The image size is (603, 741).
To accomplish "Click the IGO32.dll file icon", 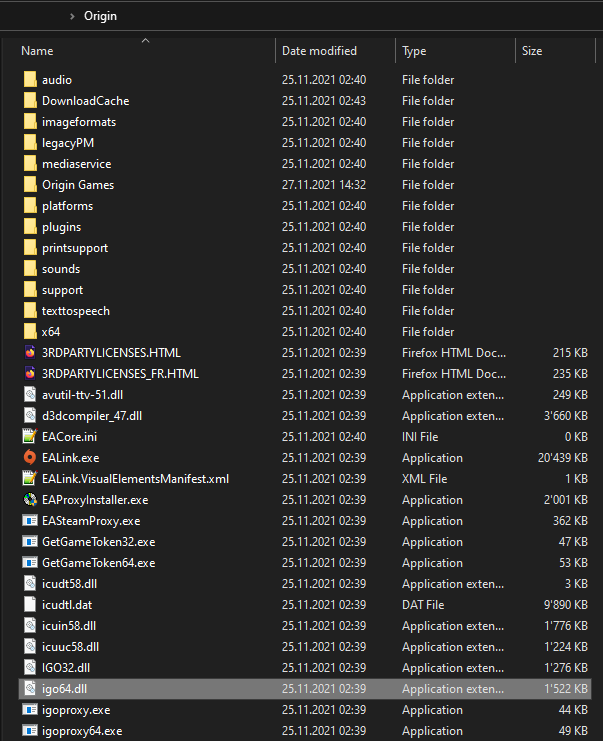I will (30, 667).
